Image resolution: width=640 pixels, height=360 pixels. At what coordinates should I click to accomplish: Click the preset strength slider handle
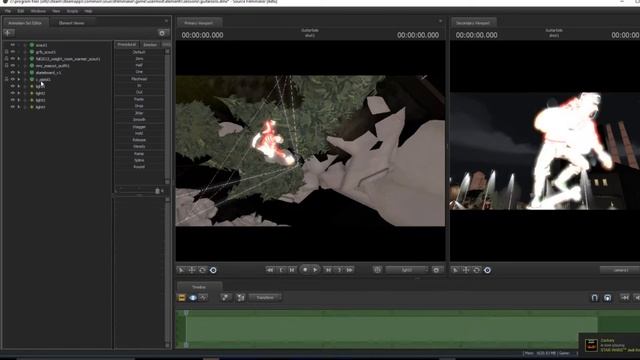click(x=158, y=191)
